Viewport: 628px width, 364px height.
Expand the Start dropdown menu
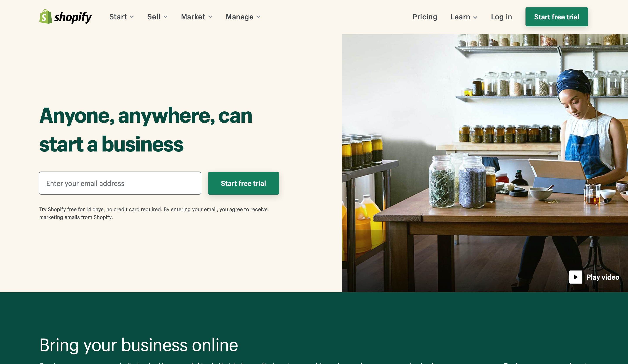122,17
